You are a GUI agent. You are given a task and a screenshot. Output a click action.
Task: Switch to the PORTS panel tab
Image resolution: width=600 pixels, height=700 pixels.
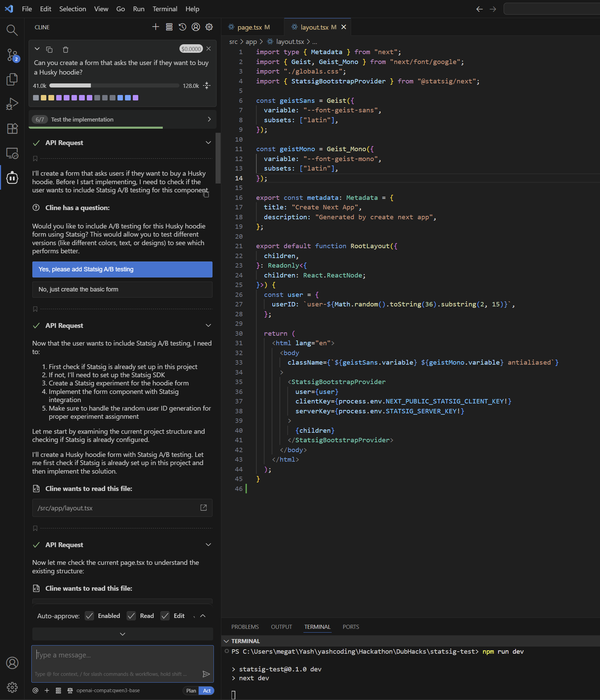point(351,627)
